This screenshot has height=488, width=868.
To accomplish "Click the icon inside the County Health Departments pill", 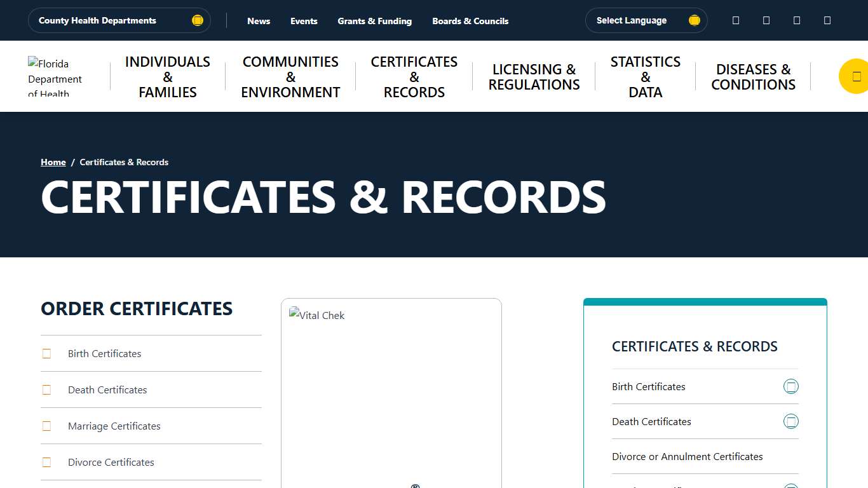I will (x=197, y=20).
